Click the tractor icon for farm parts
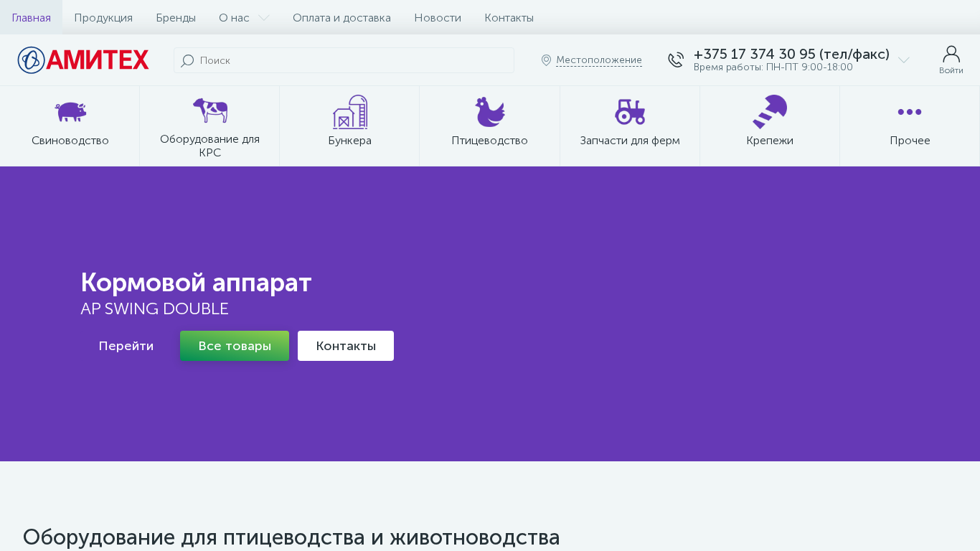The height and width of the screenshot is (551, 980). (x=630, y=112)
